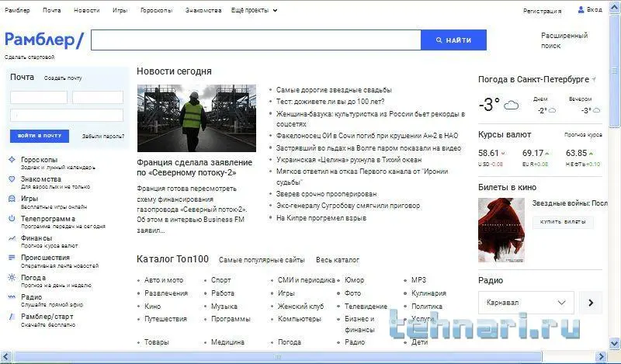Click the Телепрограмма power icon
Screen dimensions: 621x364
[12, 218]
